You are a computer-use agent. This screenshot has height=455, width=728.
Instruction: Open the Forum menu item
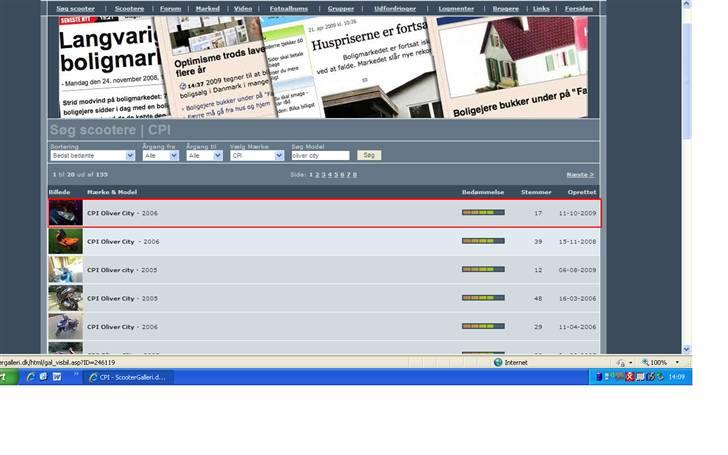pos(170,8)
